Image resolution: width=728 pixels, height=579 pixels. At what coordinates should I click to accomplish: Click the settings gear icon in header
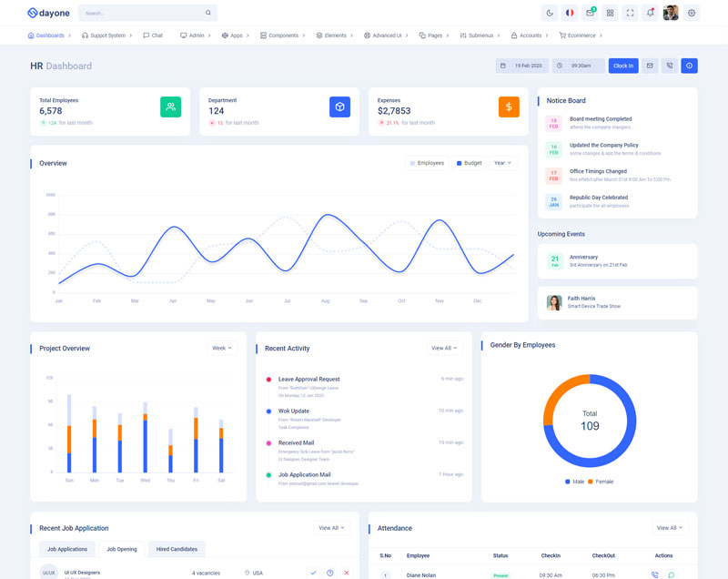click(x=692, y=13)
